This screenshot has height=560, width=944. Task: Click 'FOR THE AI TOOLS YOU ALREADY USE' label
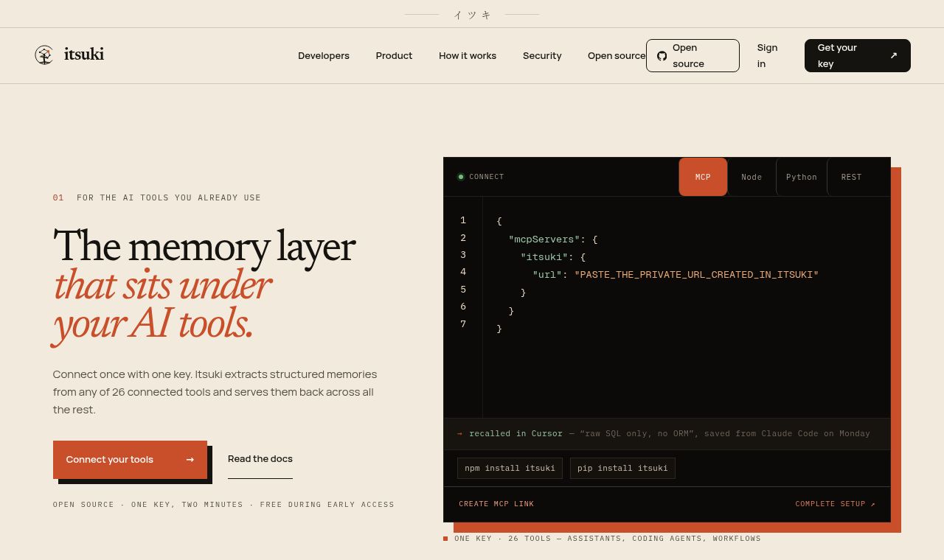click(x=169, y=197)
